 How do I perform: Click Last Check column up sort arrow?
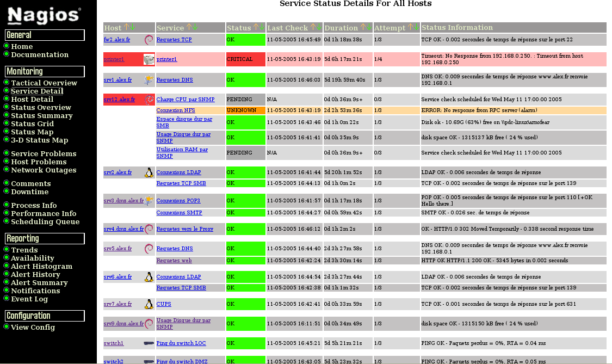[313, 27]
